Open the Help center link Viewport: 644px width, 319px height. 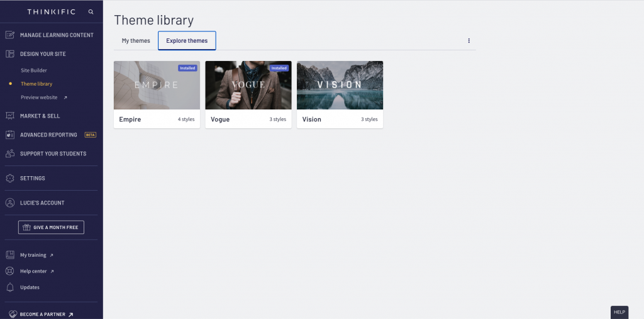pyautogui.click(x=33, y=271)
